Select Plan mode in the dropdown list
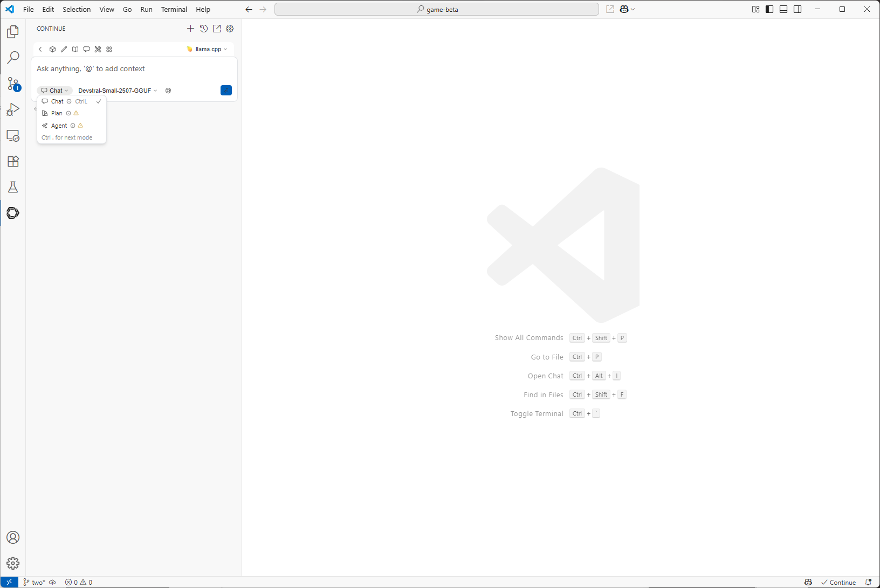880x588 pixels. tap(72, 113)
